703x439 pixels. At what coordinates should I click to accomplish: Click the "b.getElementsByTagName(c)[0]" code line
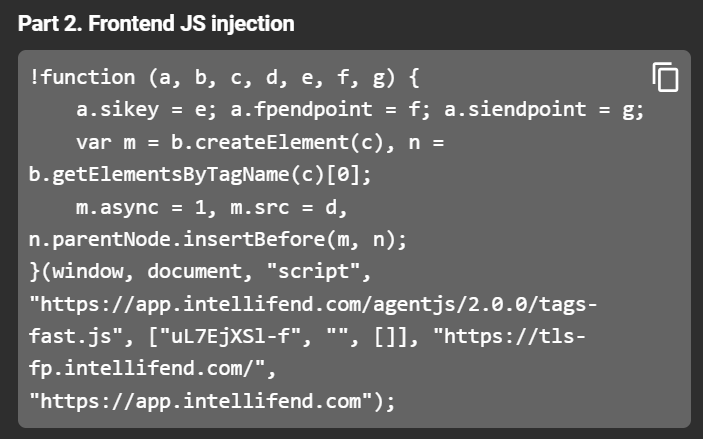pos(200,174)
